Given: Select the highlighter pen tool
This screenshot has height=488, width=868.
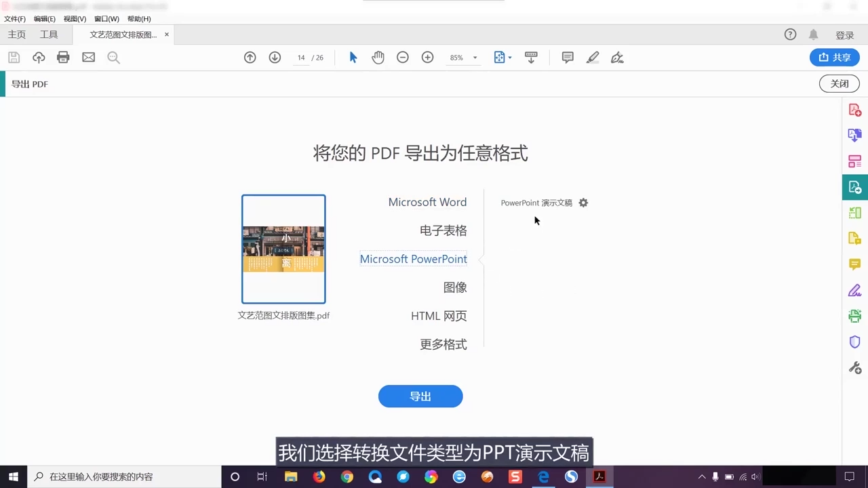Looking at the screenshot, I should (593, 58).
